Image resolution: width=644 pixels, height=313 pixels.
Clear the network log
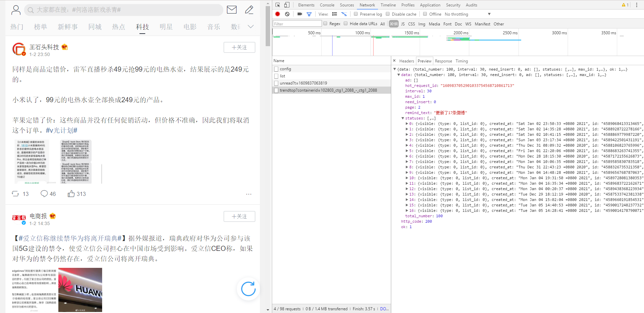point(287,14)
